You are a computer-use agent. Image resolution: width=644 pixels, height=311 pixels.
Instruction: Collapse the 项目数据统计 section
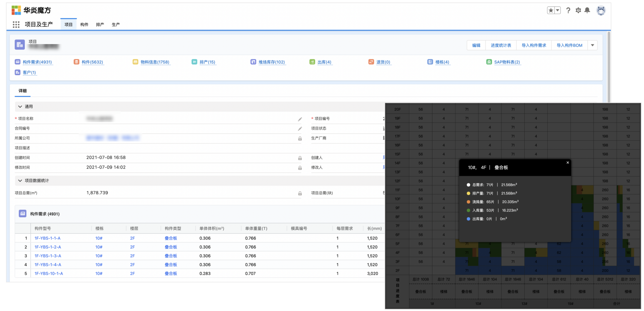20,181
